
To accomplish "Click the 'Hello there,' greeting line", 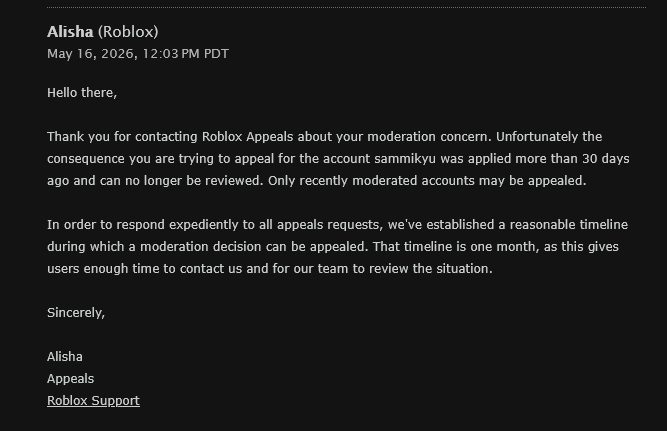I will pos(82,92).
